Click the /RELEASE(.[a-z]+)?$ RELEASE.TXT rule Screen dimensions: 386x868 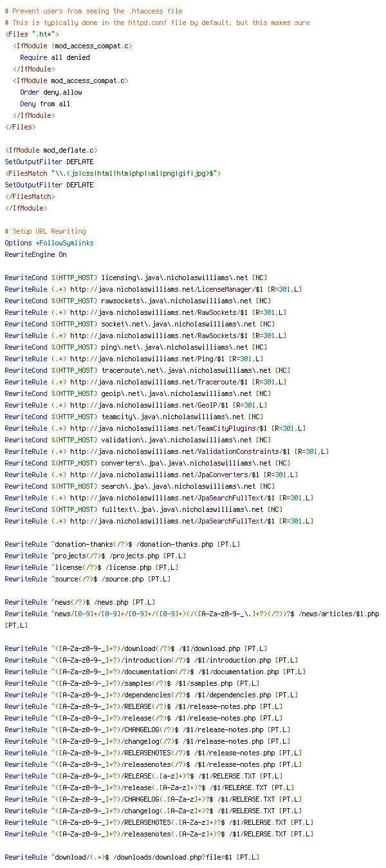click(143, 776)
